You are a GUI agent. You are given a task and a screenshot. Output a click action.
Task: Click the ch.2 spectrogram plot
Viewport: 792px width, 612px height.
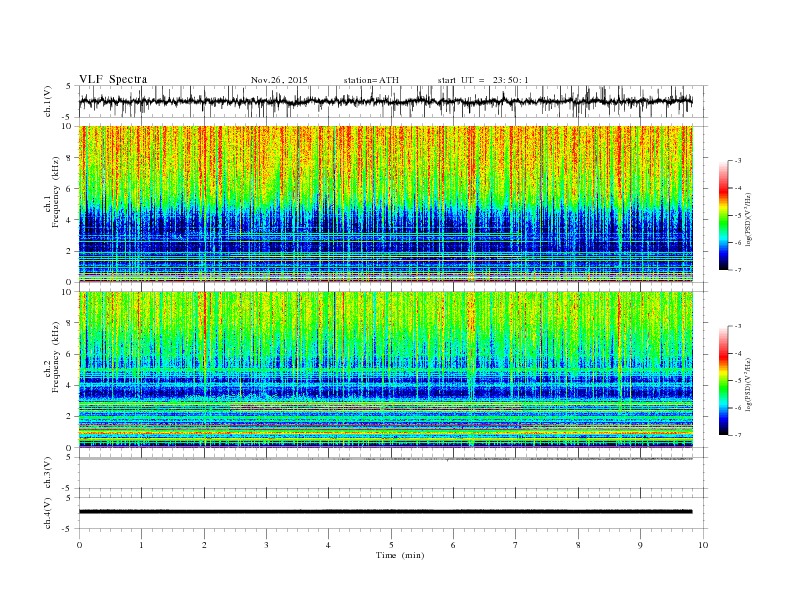pyautogui.click(x=386, y=369)
